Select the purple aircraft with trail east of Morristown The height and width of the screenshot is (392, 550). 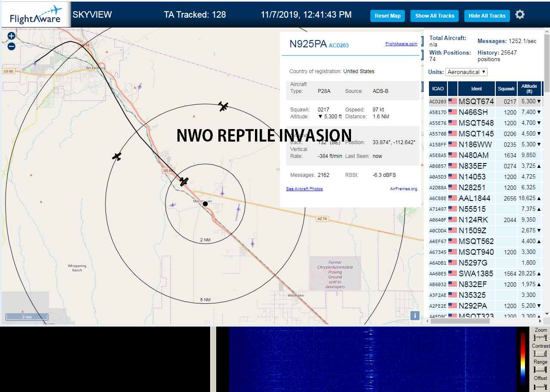pyautogui.click(x=238, y=209)
